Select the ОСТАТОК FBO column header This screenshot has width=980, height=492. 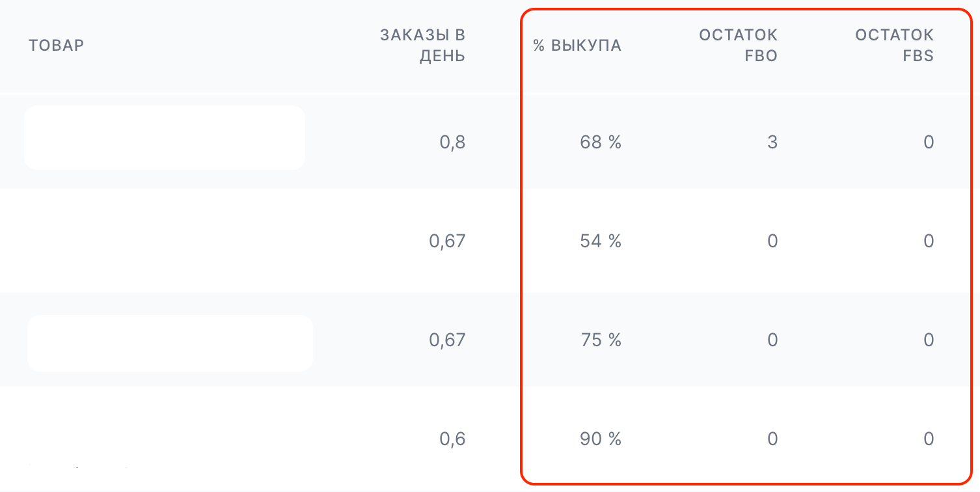pyautogui.click(x=739, y=45)
